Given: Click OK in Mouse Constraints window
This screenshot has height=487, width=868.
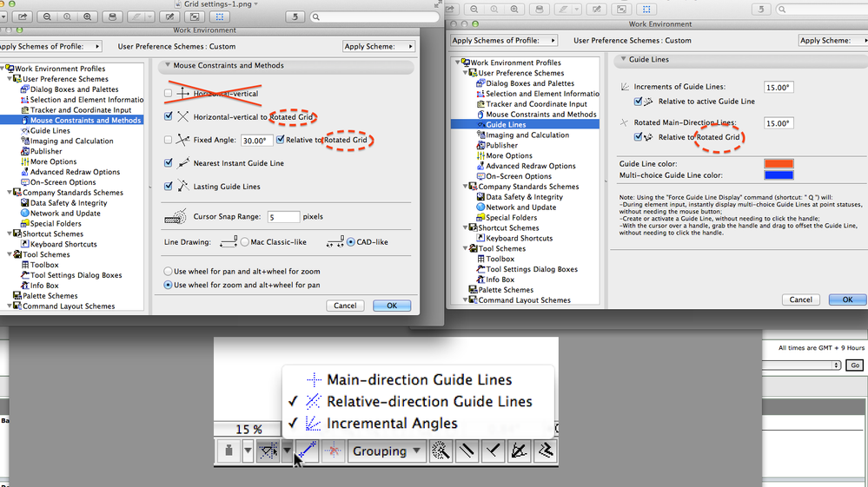Looking at the screenshot, I should [392, 306].
